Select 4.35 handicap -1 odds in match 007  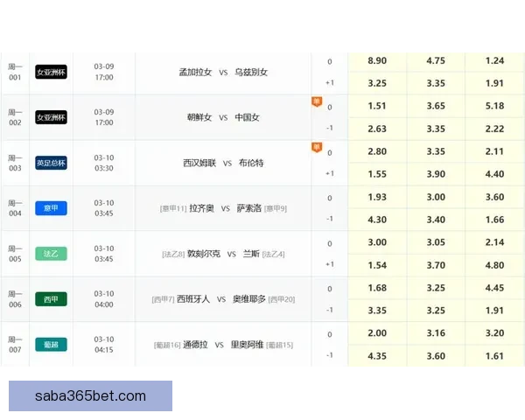pyautogui.click(x=377, y=356)
